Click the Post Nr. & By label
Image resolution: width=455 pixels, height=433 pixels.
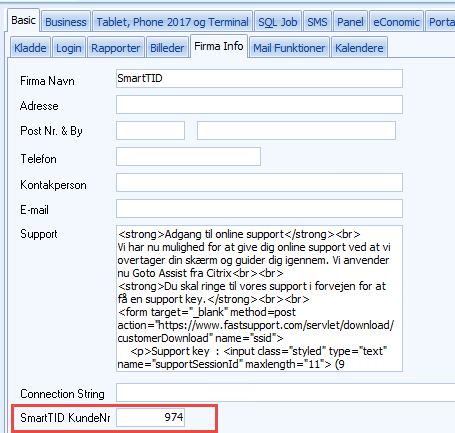coord(51,131)
